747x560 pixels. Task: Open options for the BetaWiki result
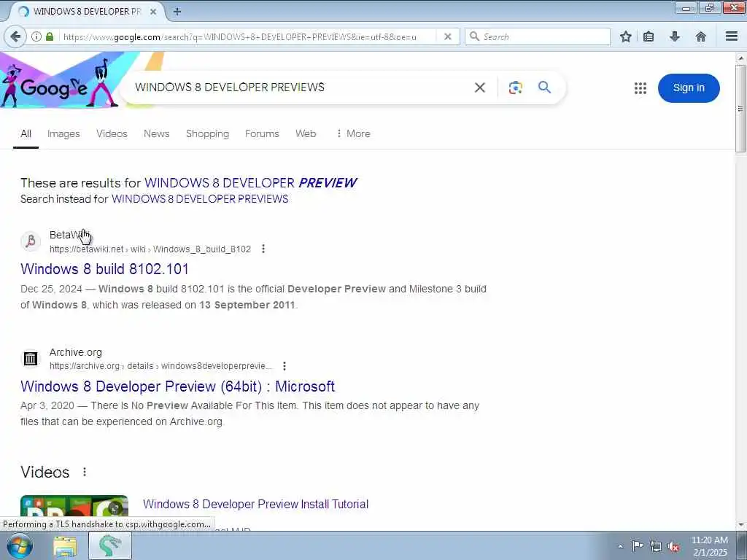coord(263,249)
